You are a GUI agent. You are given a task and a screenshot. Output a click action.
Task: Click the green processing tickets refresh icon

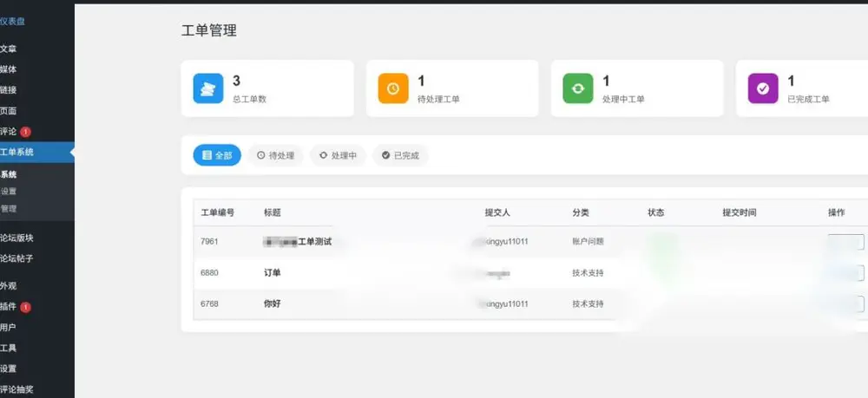pyautogui.click(x=578, y=88)
